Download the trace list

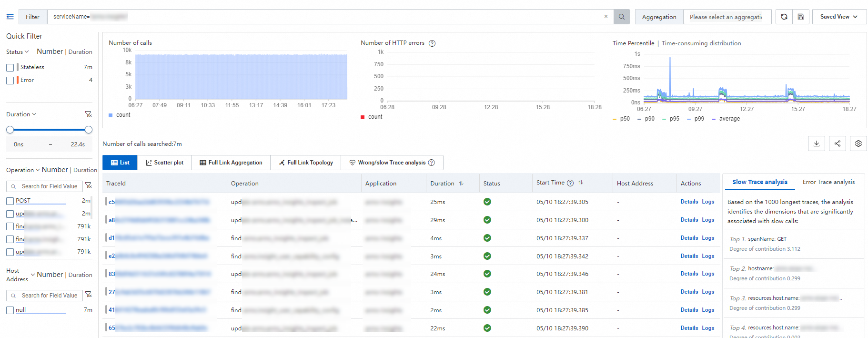coord(817,143)
